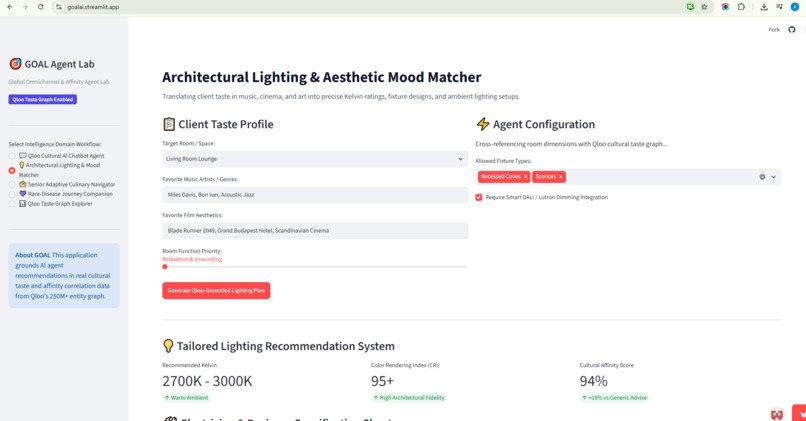Screen dimensions: 806x421
Task: Select Qloo Cultural AI Chatbot Agent radio
Action: pyautogui.click(x=12, y=156)
